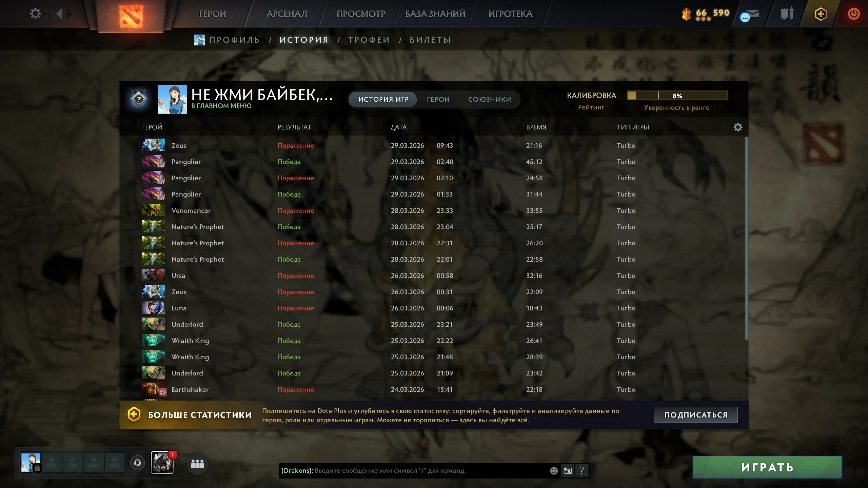This screenshot has height=488, width=868.
Task: Open the Dota Plus icon in header
Action: click(x=821, y=14)
